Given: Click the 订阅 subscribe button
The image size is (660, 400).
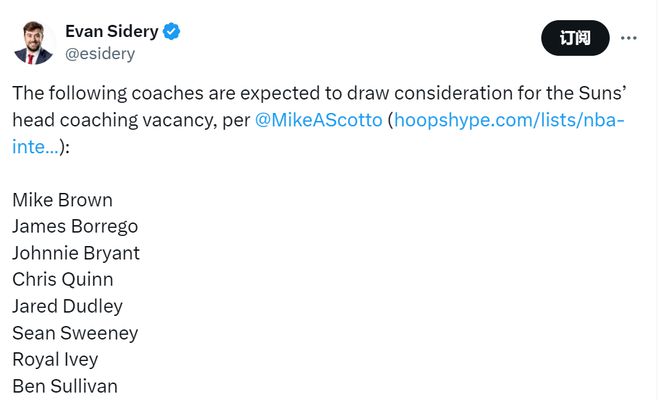Looking at the screenshot, I should [x=574, y=38].
